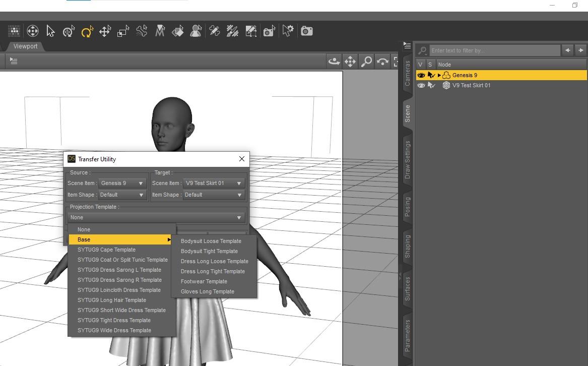Pick the Scale tool icon
The height and width of the screenshot is (366, 588).
tap(123, 31)
